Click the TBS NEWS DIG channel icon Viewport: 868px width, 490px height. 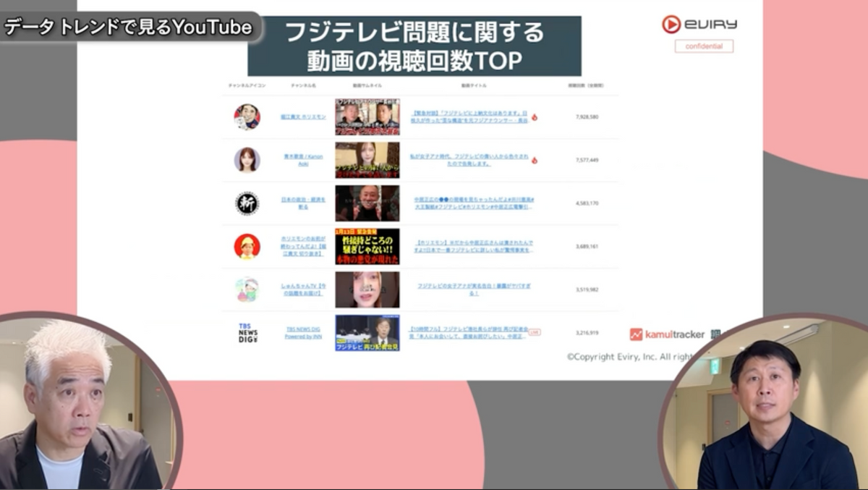[247, 333]
